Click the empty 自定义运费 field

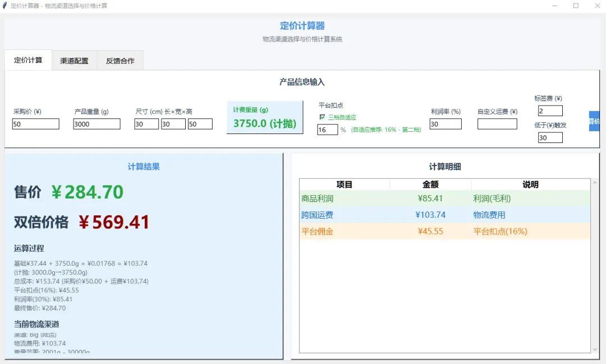point(497,124)
